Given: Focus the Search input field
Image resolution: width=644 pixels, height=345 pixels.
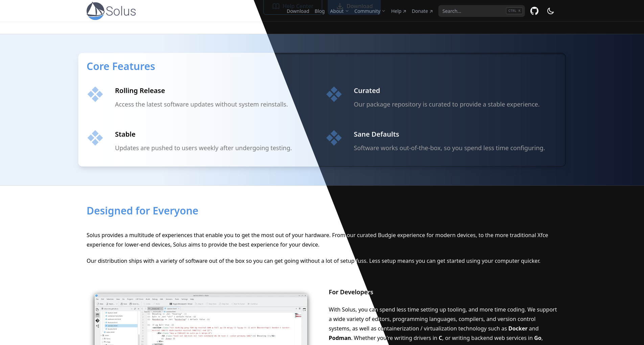Looking at the screenshot, I should (x=472, y=11).
